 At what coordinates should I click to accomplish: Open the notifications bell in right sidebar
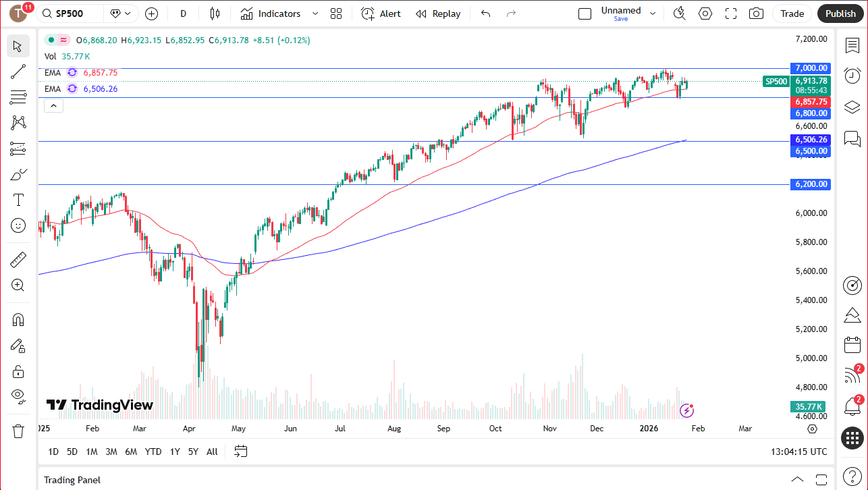pyautogui.click(x=852, y=407)
